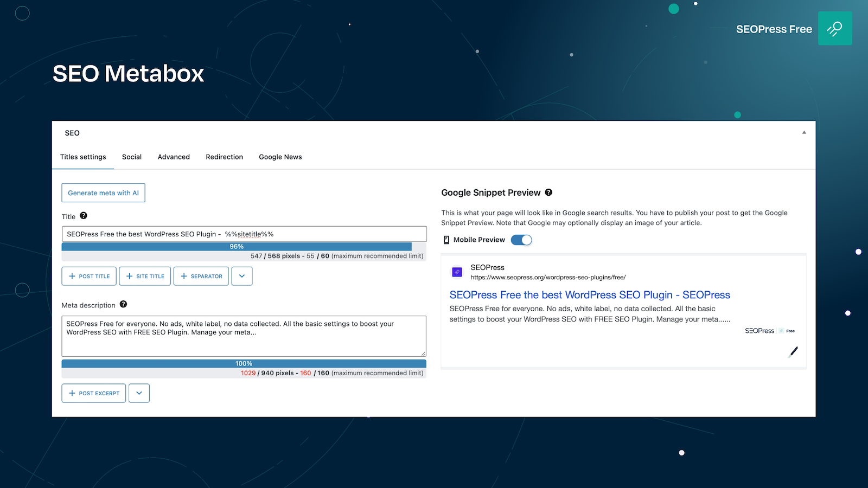Screen dimensions: 868x488
Task: Click the SEOPress Free logo icon
Action: [835, 28]
